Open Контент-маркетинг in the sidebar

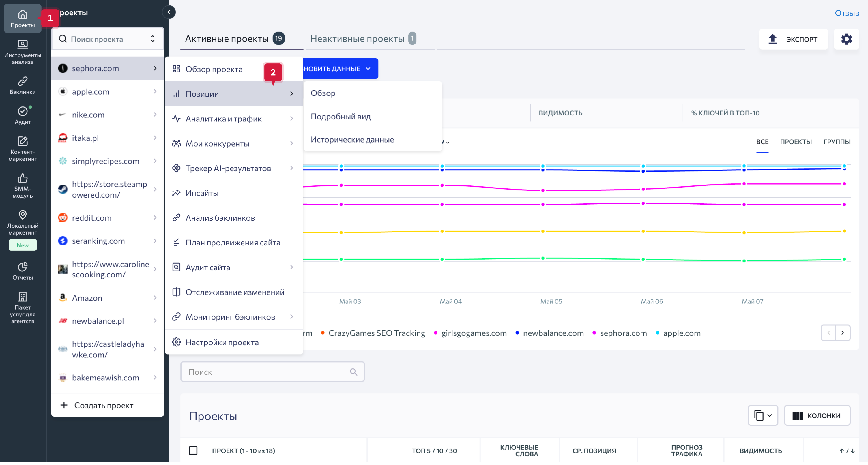(x=23, y=149)
